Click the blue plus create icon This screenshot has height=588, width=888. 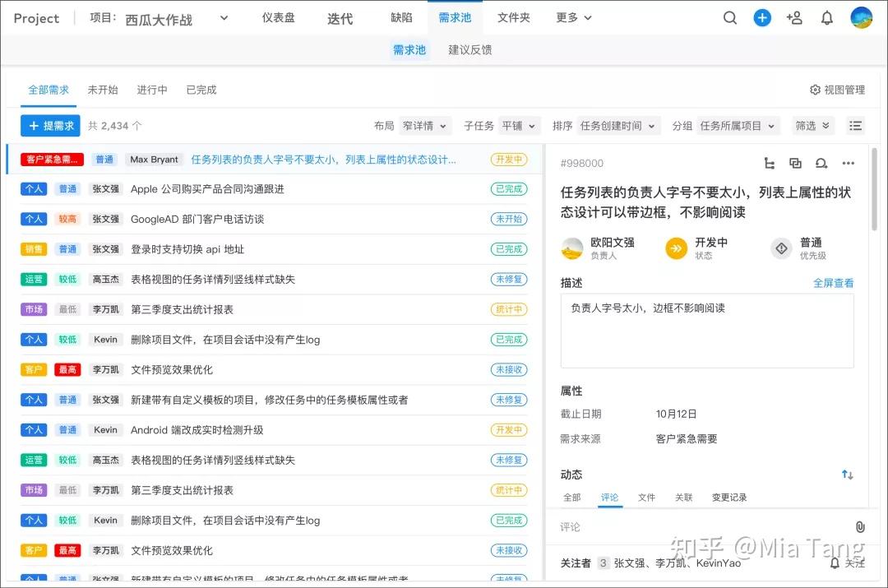[762, 18]
